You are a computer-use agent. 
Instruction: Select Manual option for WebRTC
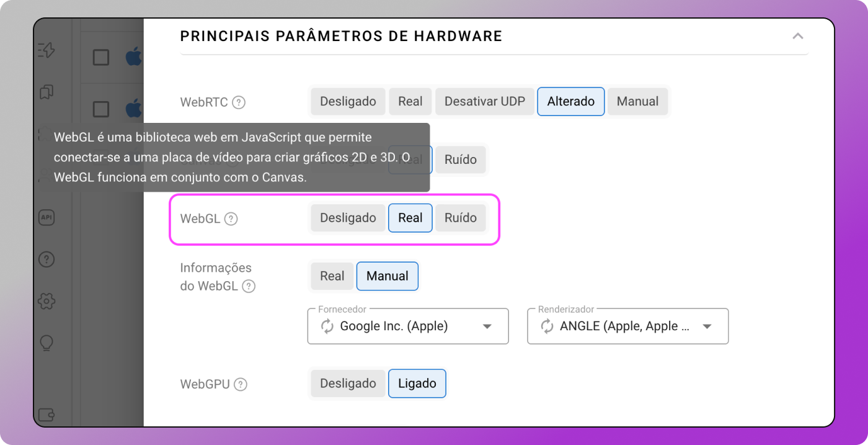tap(637, 101)
